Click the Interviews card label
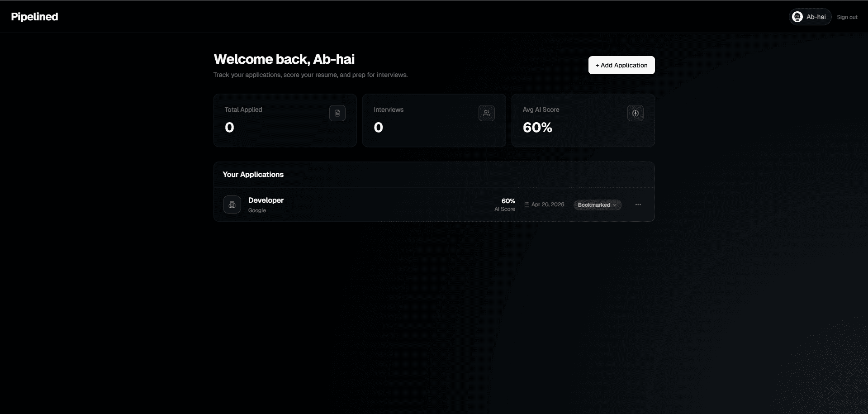Image resolution: width=868 pixels, height=414 pixels. tap(389, 109)
